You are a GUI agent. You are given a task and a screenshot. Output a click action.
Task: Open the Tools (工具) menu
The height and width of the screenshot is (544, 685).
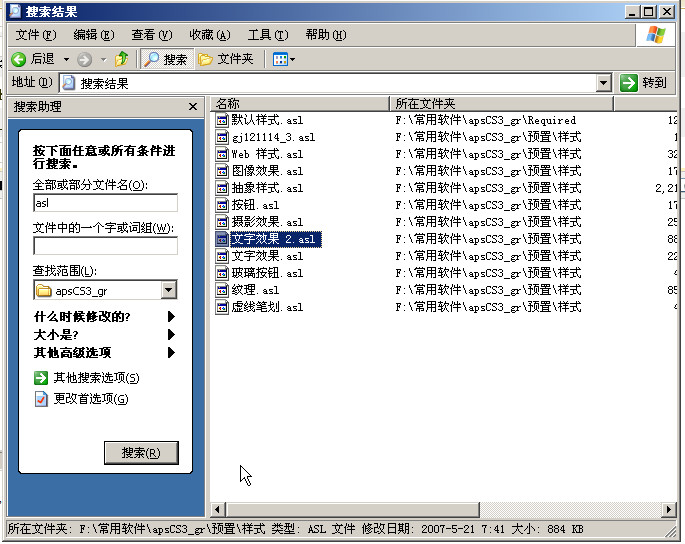coord(267,35)
